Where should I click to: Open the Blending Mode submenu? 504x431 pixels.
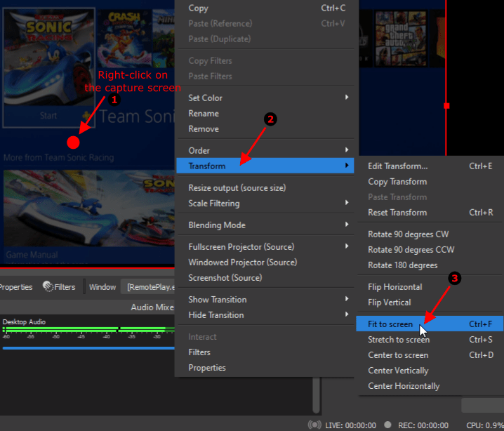265,225
